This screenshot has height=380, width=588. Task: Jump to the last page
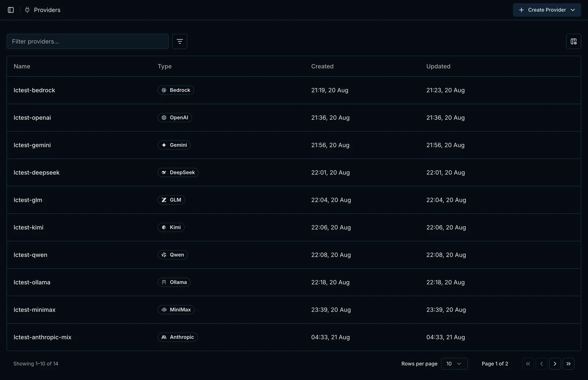569,364
